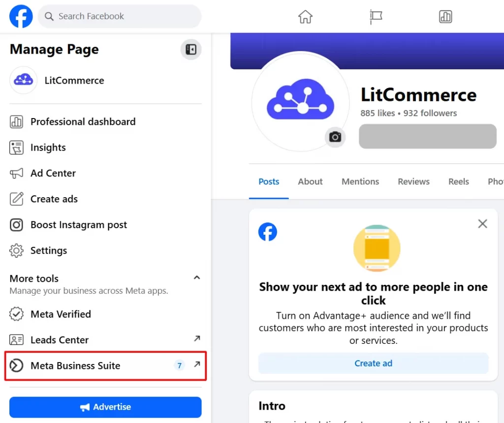504x423 pixels.
Task: Open Insights
Action: pos(105,148)
